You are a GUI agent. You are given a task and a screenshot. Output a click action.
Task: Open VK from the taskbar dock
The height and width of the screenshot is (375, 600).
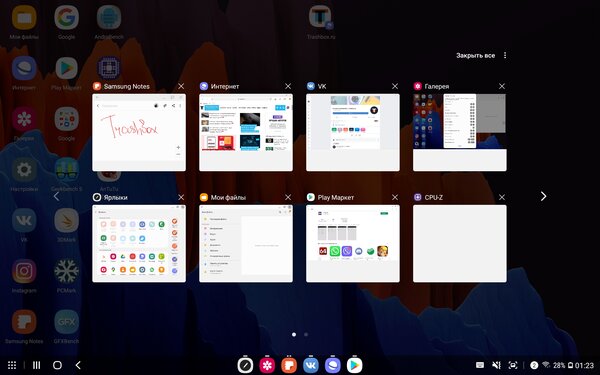311,365
